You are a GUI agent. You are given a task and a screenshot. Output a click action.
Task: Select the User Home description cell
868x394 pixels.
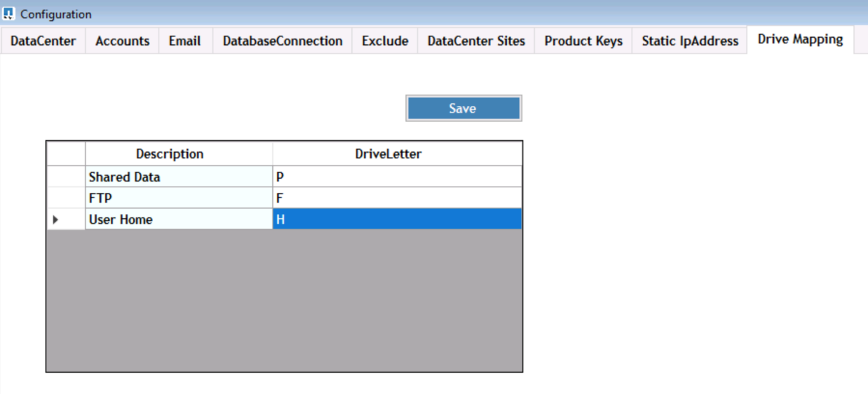pos(179,219)
